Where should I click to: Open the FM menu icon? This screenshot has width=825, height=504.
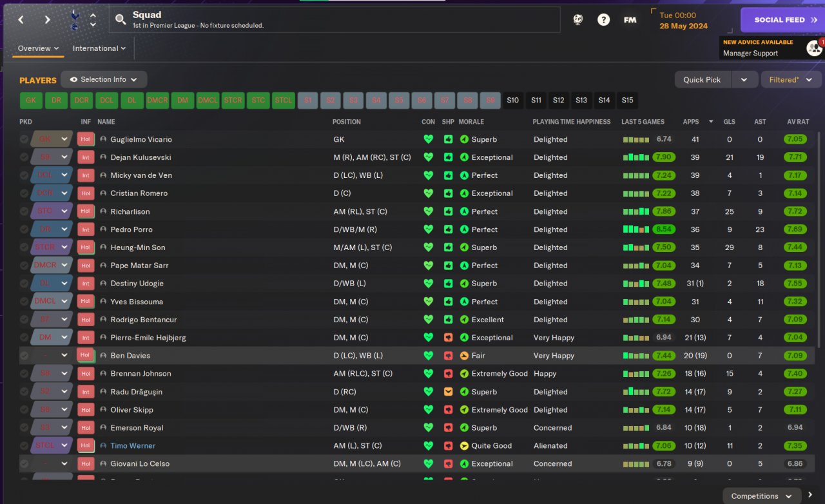[630, 20]
